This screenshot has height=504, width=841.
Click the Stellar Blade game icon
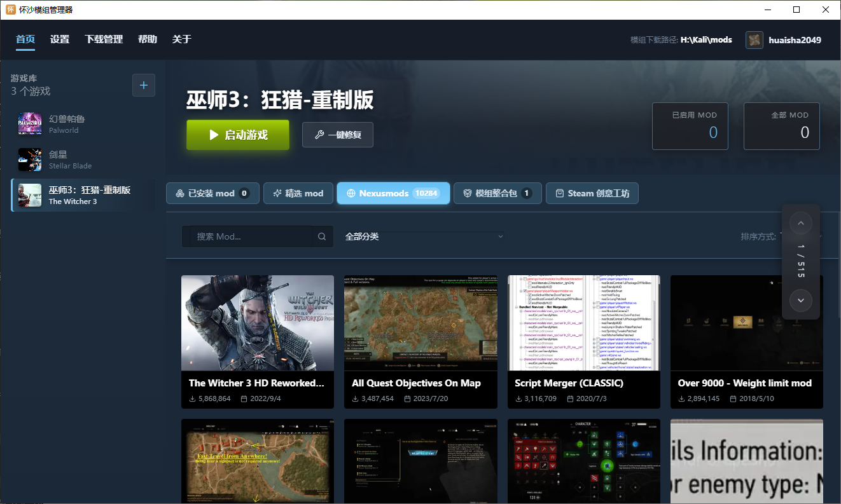click(30, 160)
